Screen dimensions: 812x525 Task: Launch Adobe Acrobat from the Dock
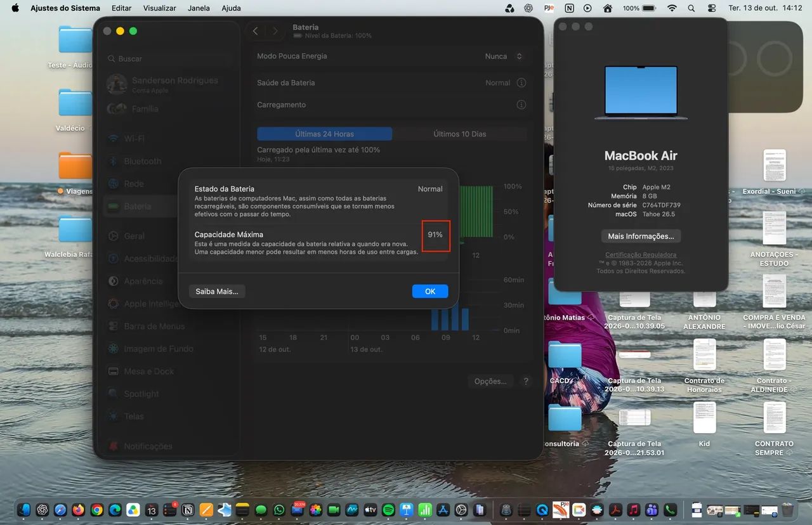coord(615,510)
